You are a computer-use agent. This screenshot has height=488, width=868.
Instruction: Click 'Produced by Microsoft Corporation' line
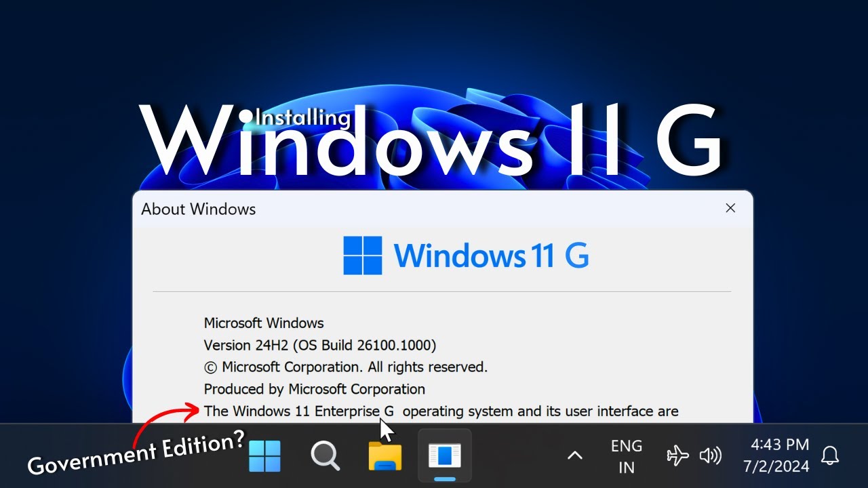[315, 389]
